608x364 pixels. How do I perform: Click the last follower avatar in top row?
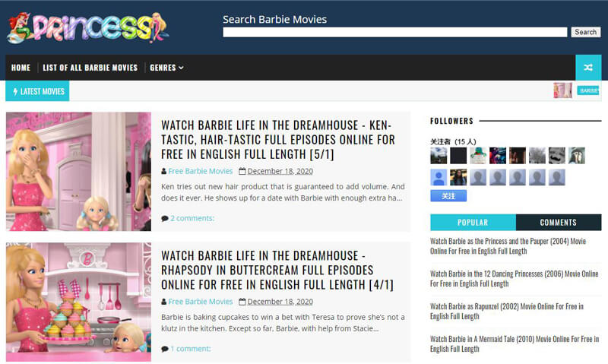pyautogui.click(x=577, y=156)
